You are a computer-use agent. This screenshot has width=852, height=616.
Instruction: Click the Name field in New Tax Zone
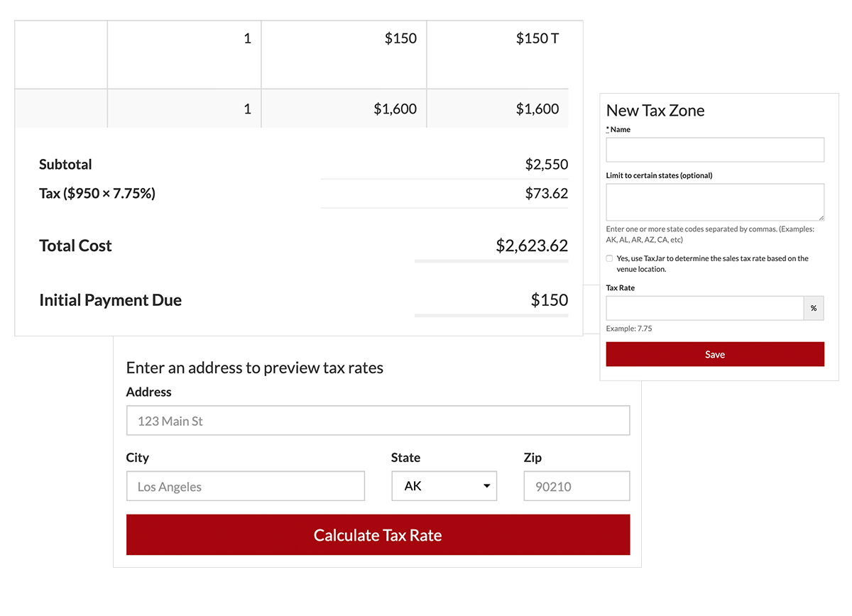point(715,150)
